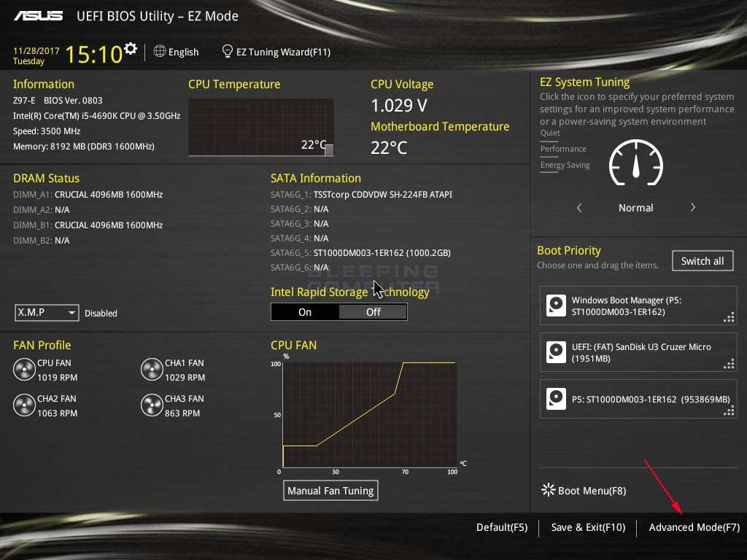Screen dimensions: 747x560
Task: Click the CHA1 FAN icon
Action: click(152, 370)
